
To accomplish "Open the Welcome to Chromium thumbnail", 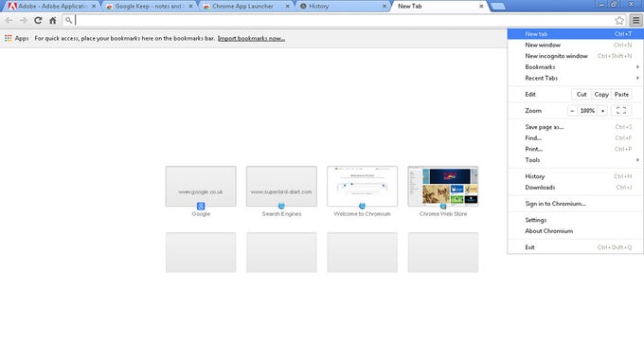I will coord(362,186).
